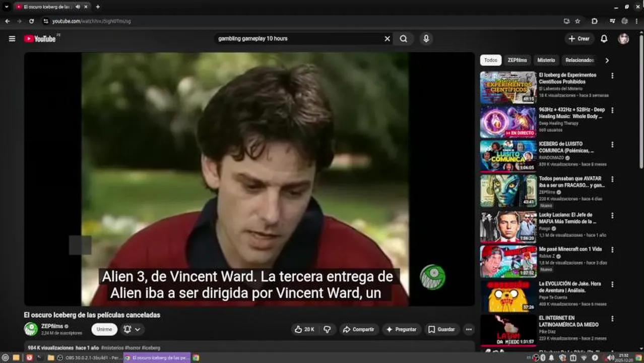The image size is (644, 363).
Task: Open options for 963Hz Deep Healing video
Action: click(612, 110)
